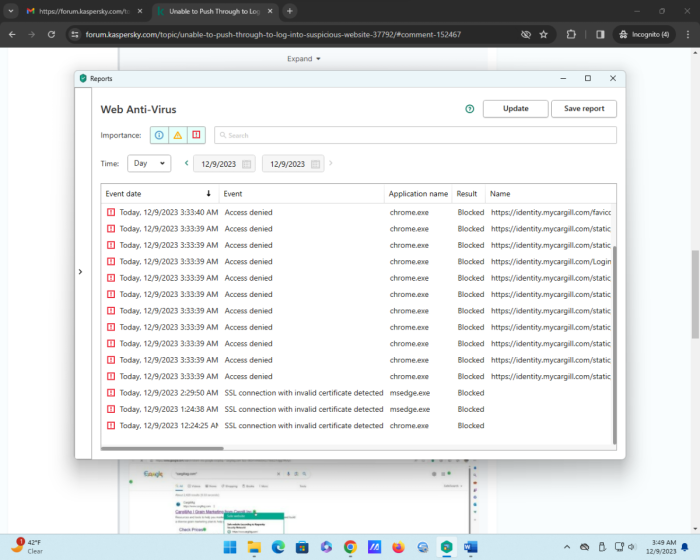Click the vertical scrollbar of the events table
Image resolution: width=700 pixels, height=560 pixels.
[614, 344]
